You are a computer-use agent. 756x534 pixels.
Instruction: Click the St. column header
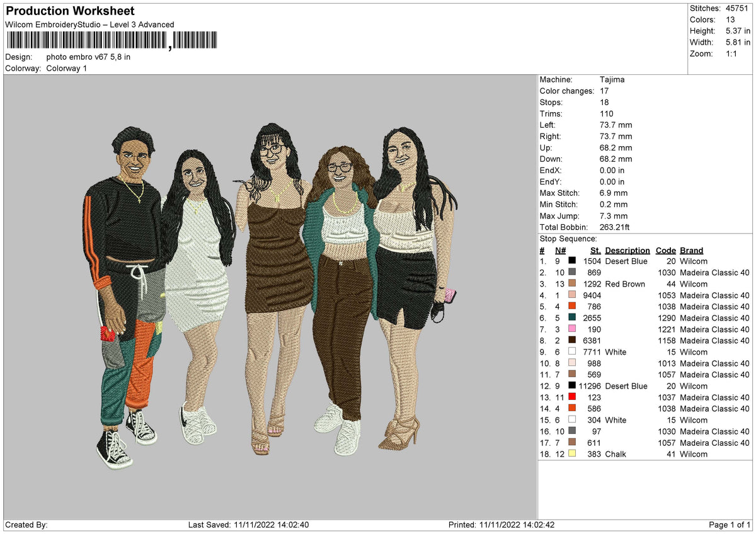[595, 250]
